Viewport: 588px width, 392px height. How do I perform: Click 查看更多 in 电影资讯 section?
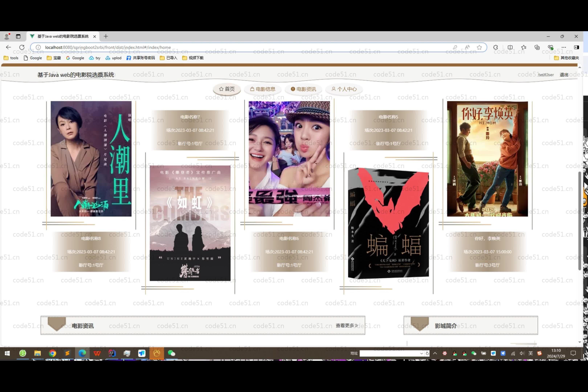coord(347,326)
